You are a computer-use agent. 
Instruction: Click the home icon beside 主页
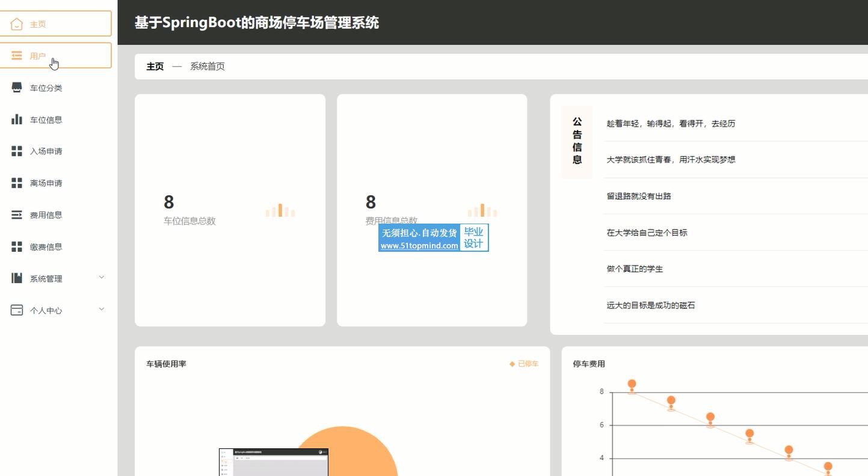[x=17, y=24]
